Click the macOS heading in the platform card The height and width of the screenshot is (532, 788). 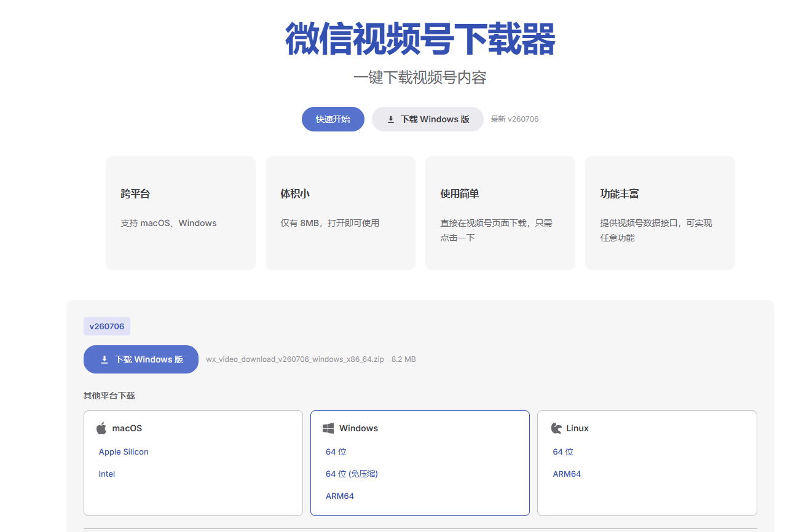click(127, 428)
